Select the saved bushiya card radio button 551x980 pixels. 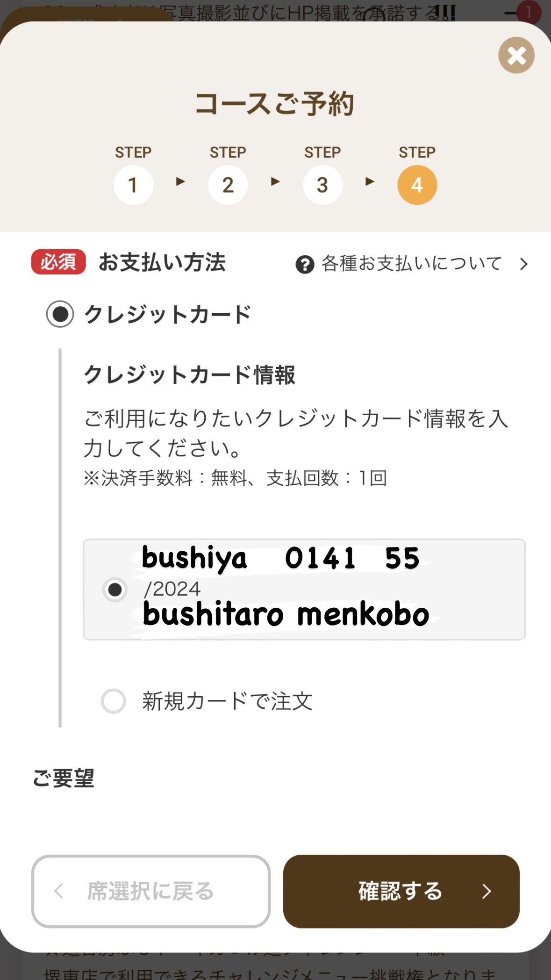[x=114, y=590]
